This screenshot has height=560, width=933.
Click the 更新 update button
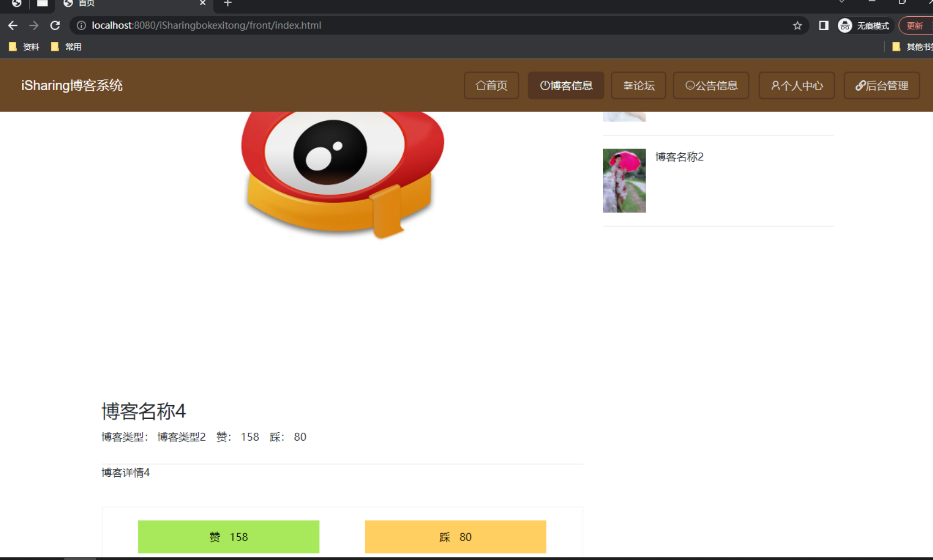click(x=915, y=26)
